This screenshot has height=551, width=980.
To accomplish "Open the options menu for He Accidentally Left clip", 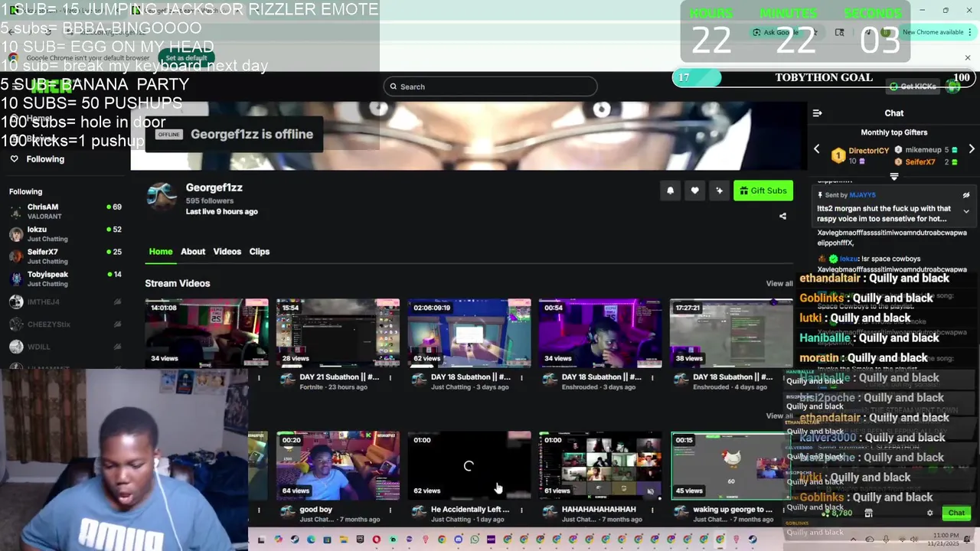I will (x=521, y=510).
